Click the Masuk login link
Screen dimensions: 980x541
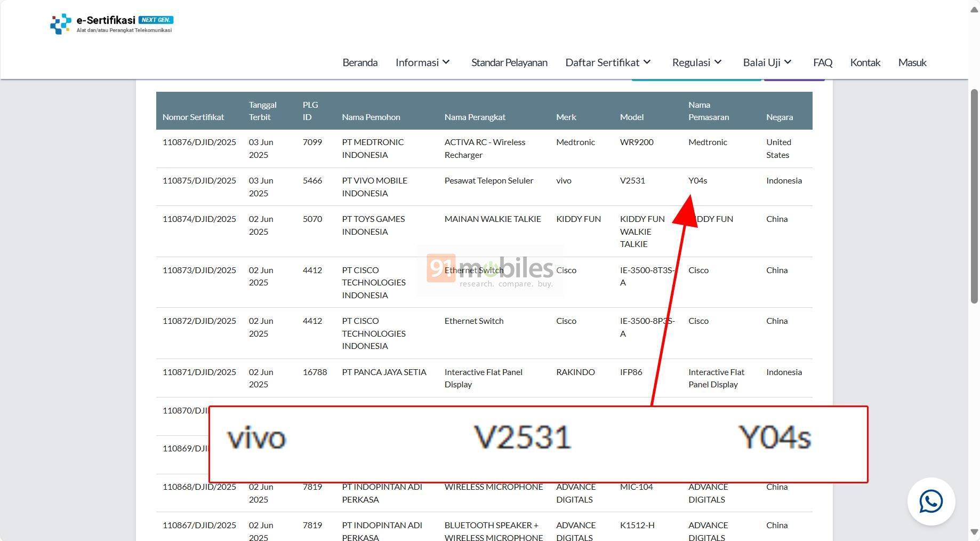[912, 62]
